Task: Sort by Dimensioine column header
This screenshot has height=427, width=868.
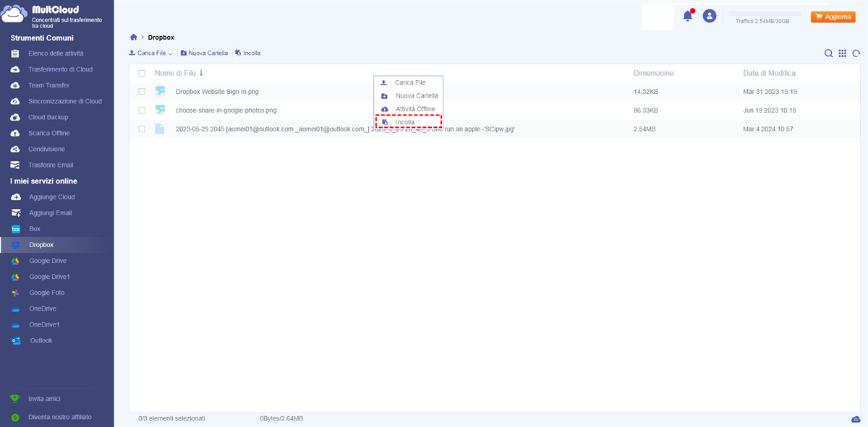Action: point(653,73)
